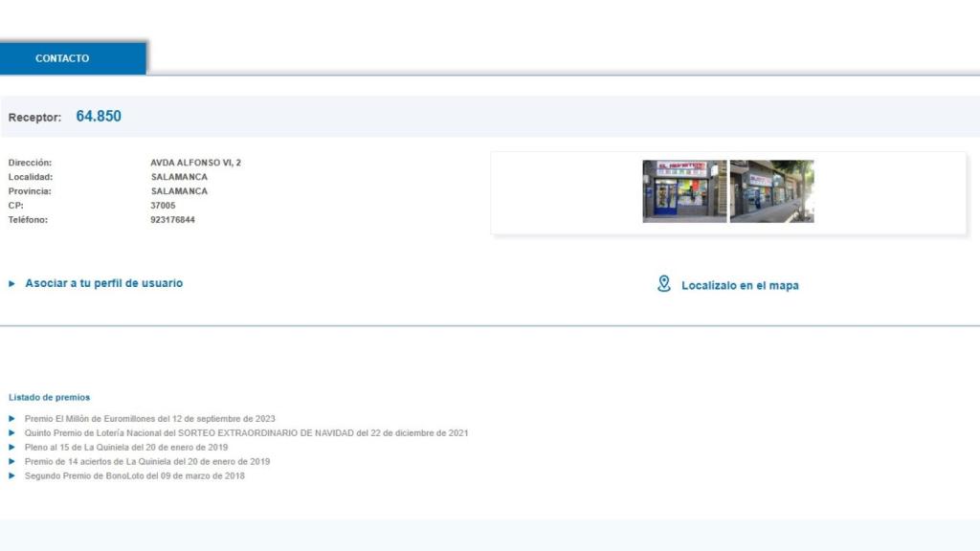The image size is (980, 551).
Task: Click arrow bullet beside Pleno al 15
Action: pos(11,448)
